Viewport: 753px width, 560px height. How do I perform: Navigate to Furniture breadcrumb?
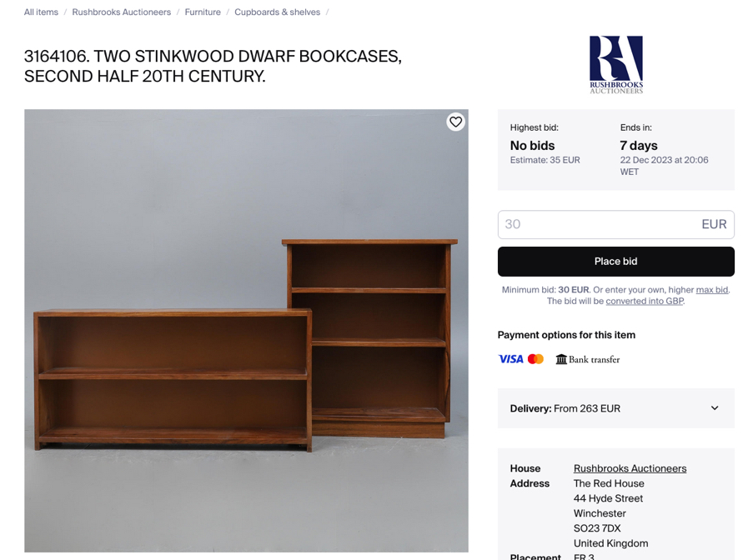pyautogui.click(x=203, y=12)
